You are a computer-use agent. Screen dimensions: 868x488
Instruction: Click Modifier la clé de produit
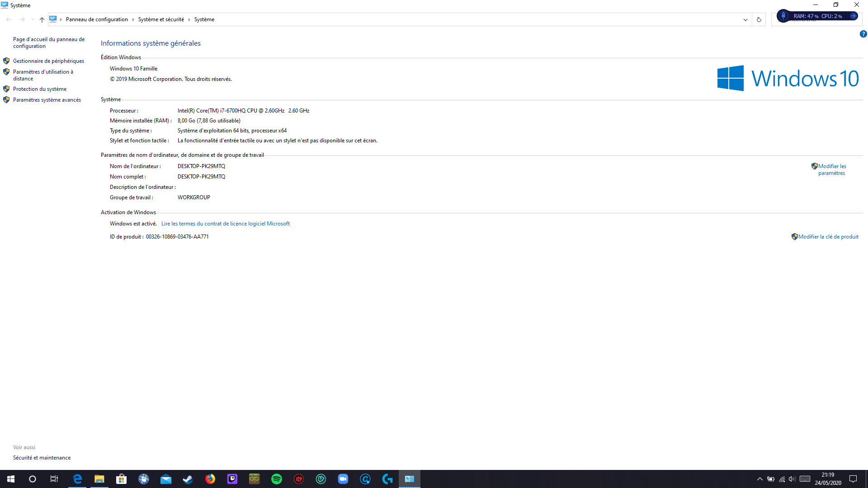[x=828, y=237]
